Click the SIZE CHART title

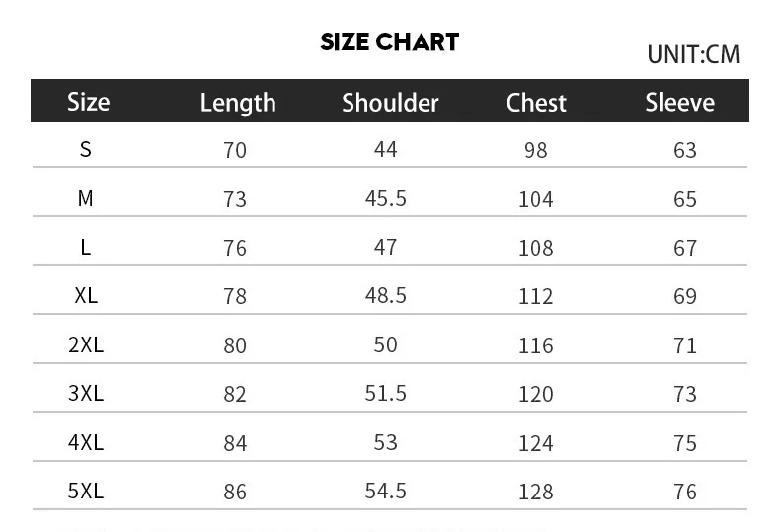point(390,42)
